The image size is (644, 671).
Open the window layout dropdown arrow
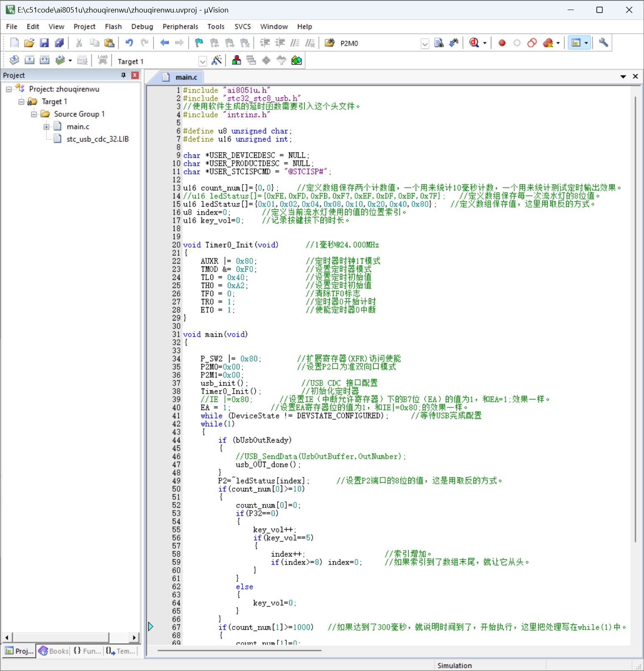(586, 43)
